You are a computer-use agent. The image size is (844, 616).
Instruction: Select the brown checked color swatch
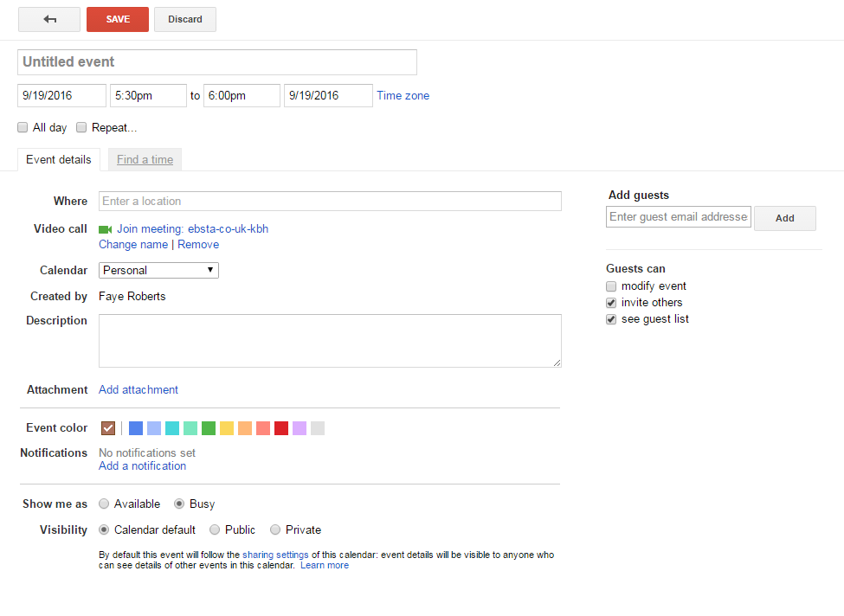pos(108,428)
